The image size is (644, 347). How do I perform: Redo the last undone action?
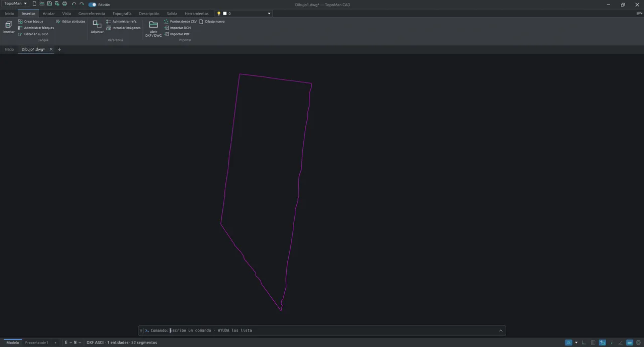(82, 4)
